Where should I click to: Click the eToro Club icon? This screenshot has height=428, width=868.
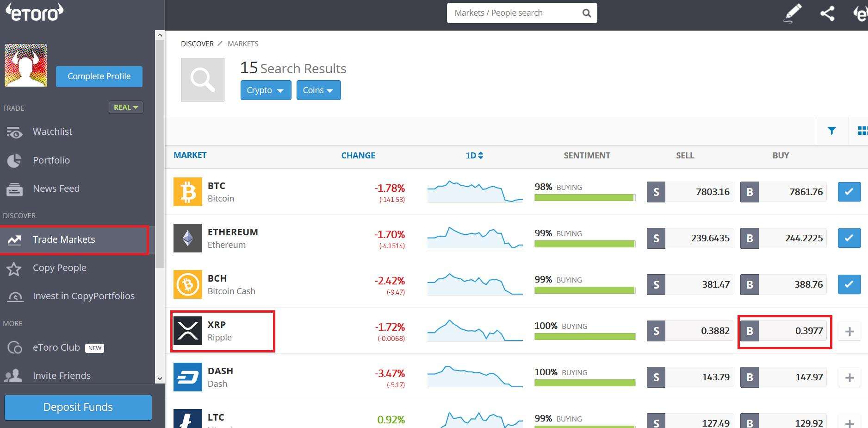point(15,347)
